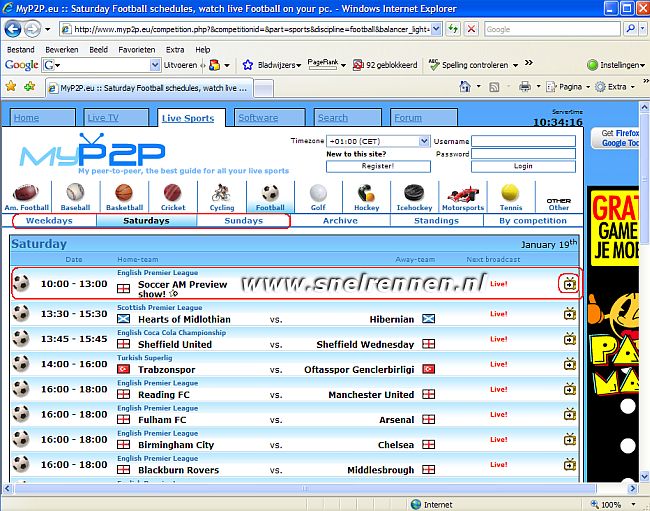This screenshot has height=511, width=650.
Task: Refresh the page with reload button
Action: tap(453, 29)
